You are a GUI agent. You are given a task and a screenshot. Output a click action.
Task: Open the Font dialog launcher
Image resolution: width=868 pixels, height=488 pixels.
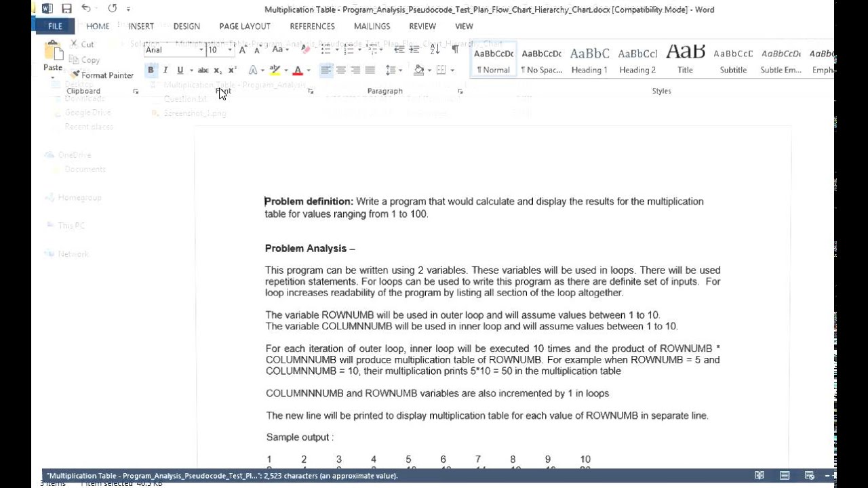(311, 91)
